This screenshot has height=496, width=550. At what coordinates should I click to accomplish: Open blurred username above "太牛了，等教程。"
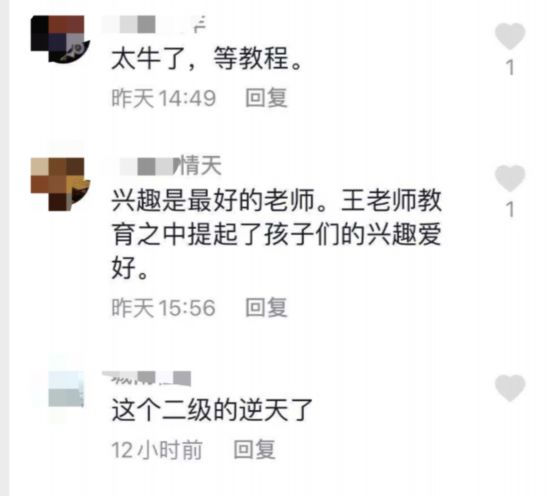[x=154, y=25]
